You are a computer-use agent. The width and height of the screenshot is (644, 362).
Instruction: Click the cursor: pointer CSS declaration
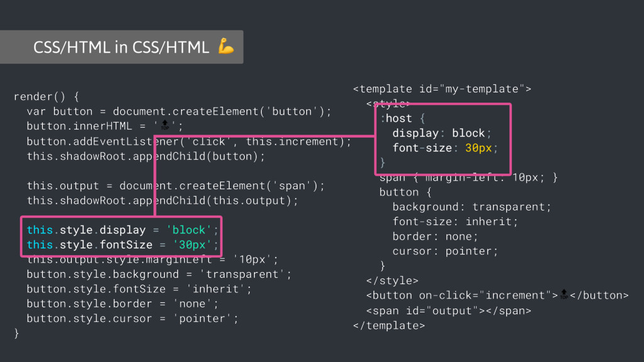coord(445,251)
